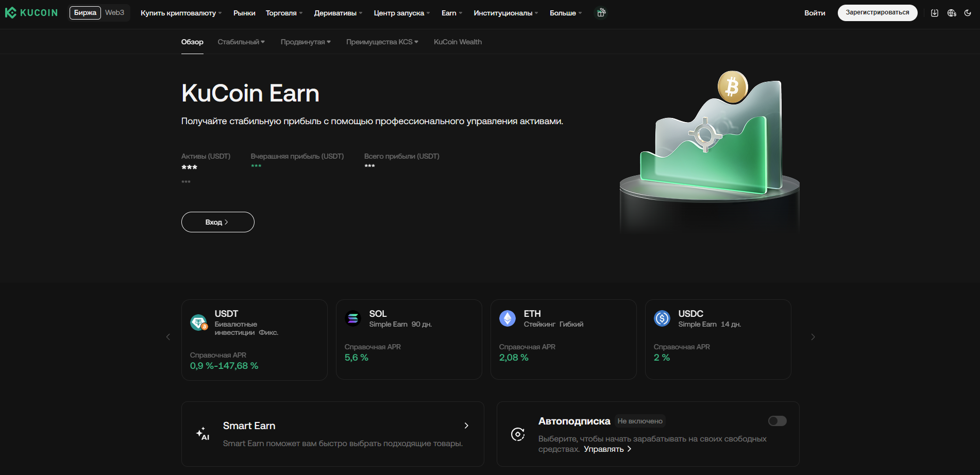Screen dimensions: 980x475
Task: Open Smart Earn via its arrow
Action: [x=466, y=426]
